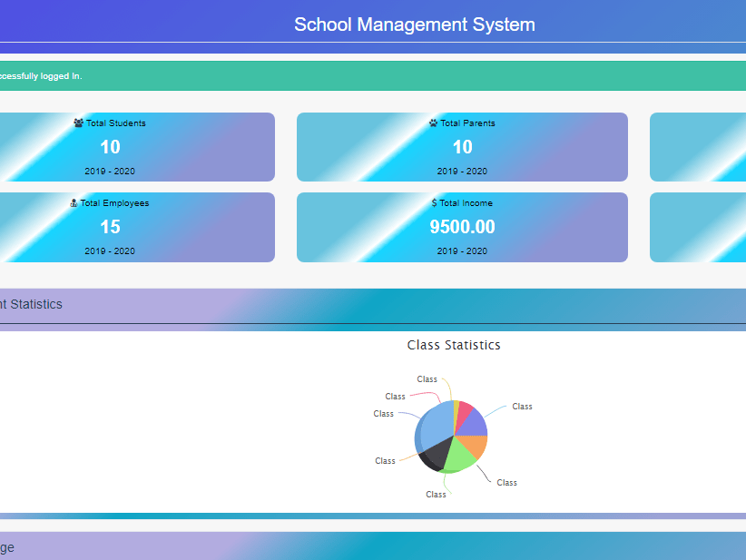Open the Total Students card label
The width and height of the screenshot is (746, 560).
point(116,123)
